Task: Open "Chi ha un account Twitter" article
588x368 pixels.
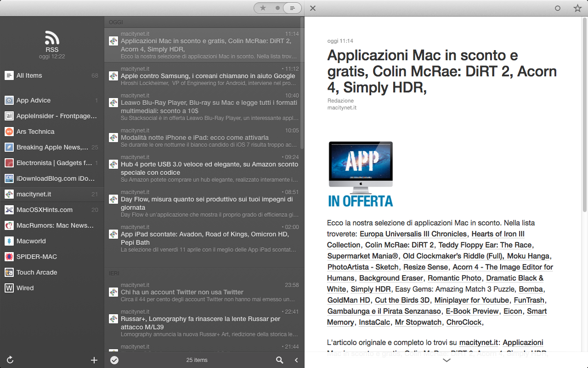Action: point(204,292)
